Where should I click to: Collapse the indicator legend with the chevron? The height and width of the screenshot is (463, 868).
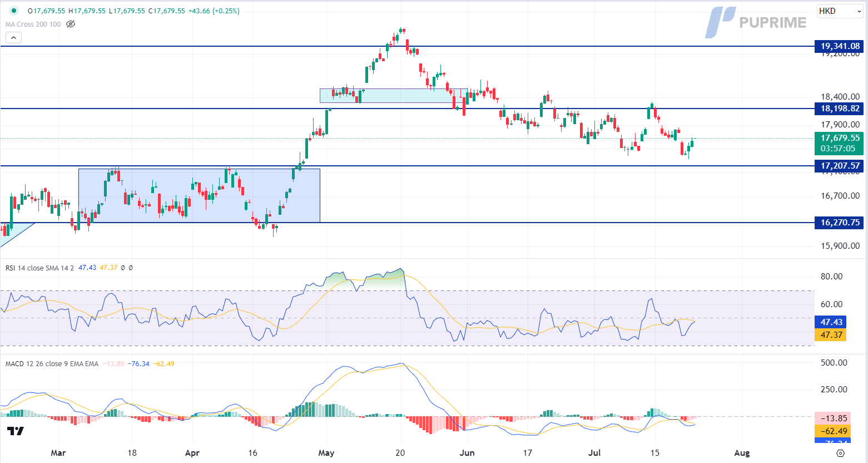coord(14,38)
